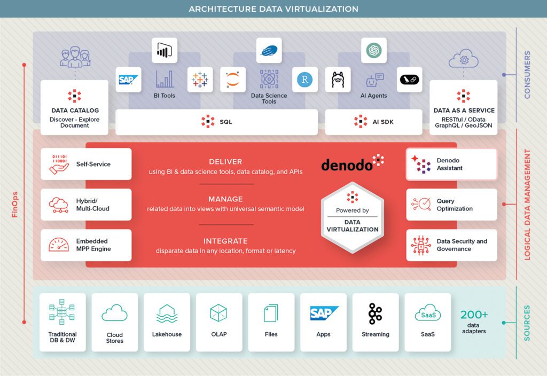Click the SAP Apps logo
This screenshot has width=547, height=392.
(324, 313)
